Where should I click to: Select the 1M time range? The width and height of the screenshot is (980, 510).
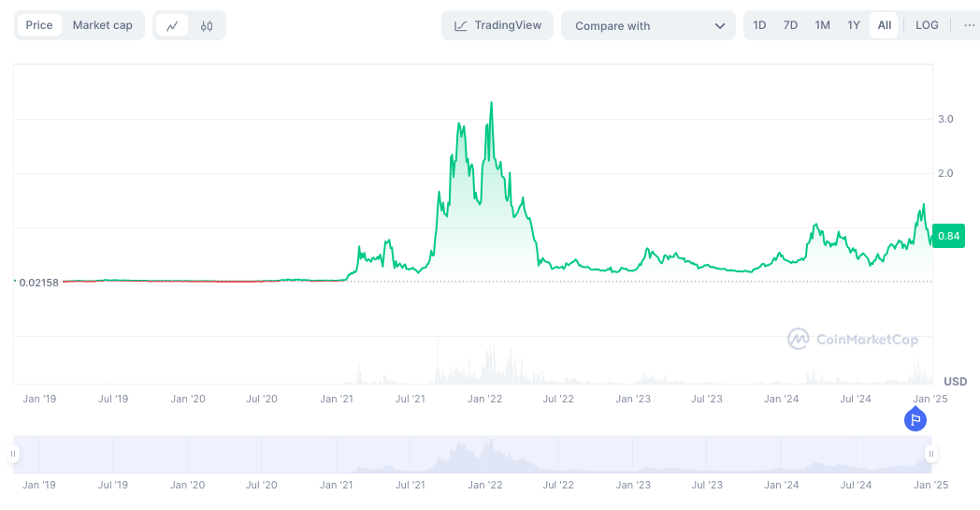(822, 25)
